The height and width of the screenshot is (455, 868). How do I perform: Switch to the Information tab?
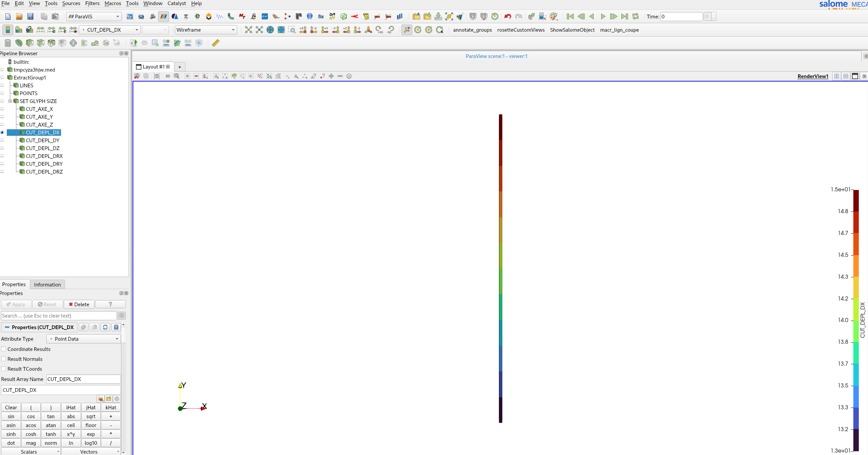pyautogui.click(x=47, y=284)
